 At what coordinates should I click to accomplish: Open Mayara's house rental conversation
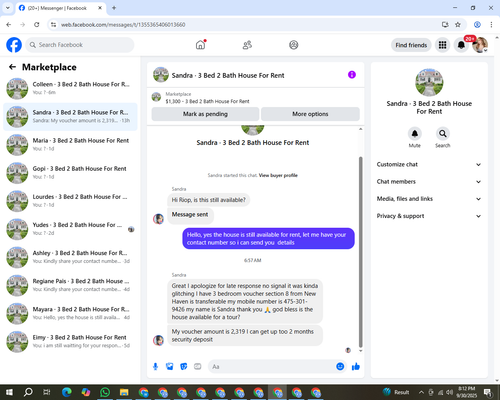tap(70, 313)
